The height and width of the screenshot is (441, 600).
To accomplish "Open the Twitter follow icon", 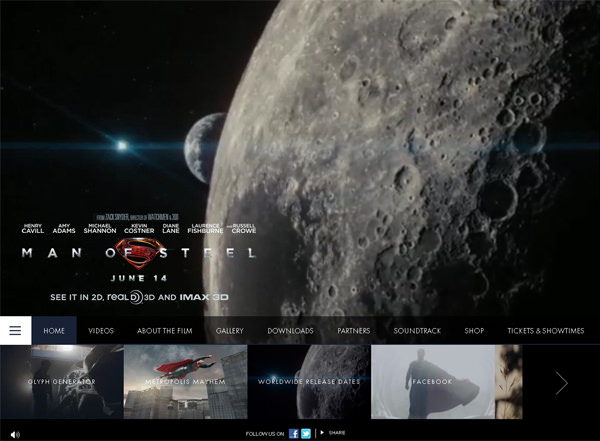I will [x=306, y=433].
